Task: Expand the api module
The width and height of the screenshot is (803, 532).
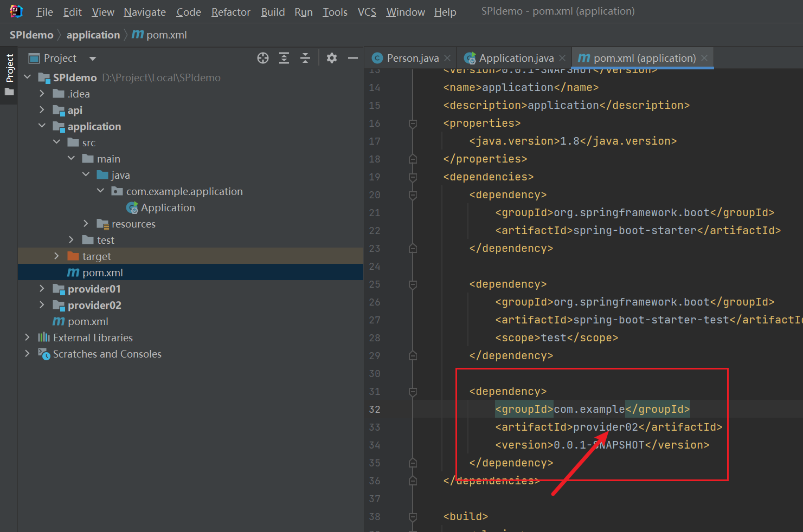Action: click(x=42, y=110)
